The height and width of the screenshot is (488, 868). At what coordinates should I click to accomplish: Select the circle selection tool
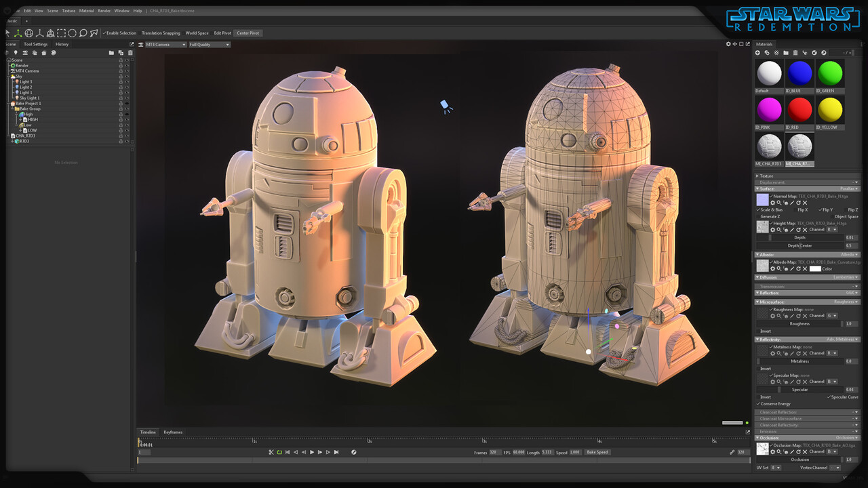point(72,33)
